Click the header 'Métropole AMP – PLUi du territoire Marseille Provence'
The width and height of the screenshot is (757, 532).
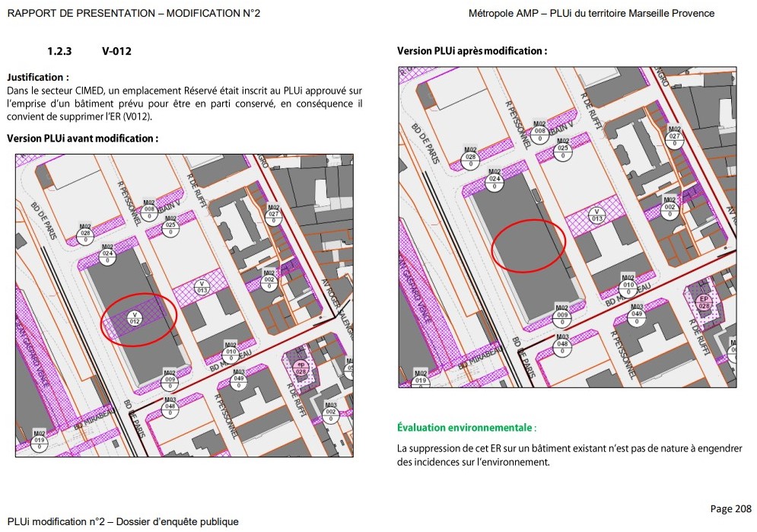tap(591, 13)
